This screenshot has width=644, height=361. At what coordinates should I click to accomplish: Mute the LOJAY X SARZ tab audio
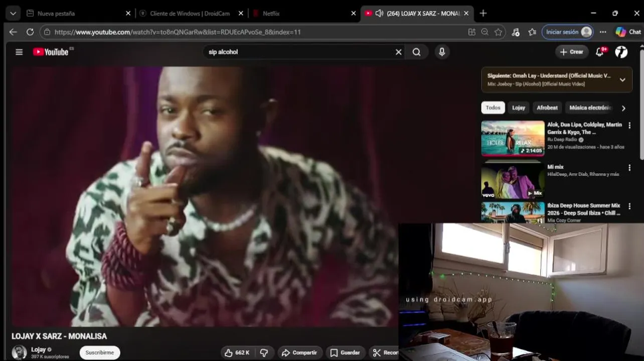(x=379, y=14)
